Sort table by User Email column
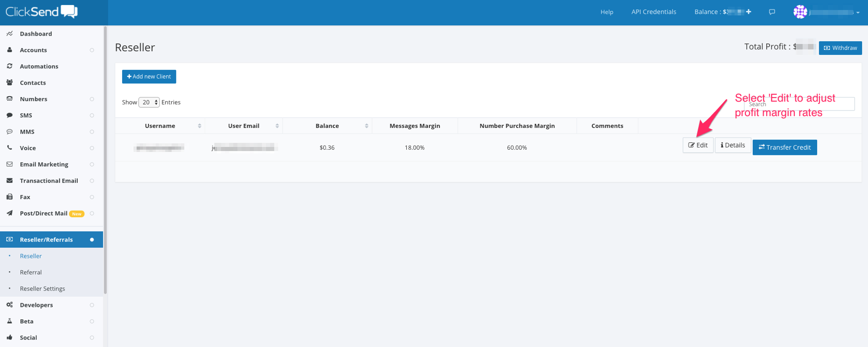868x347 pixels. tap(244, 126)
